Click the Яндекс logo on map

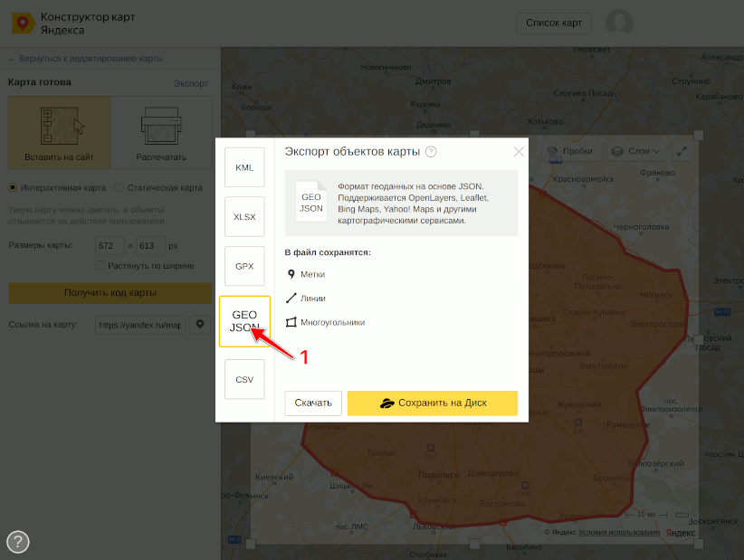(x=681, y=533)
